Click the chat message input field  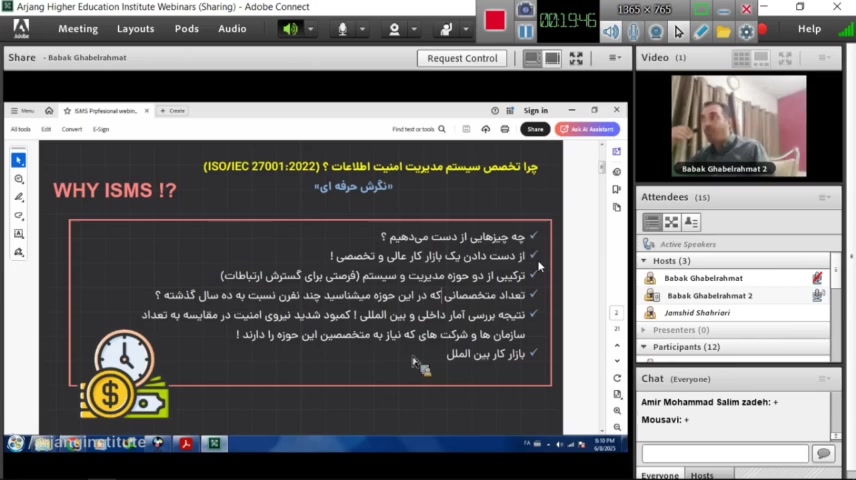tap(725, 454)
